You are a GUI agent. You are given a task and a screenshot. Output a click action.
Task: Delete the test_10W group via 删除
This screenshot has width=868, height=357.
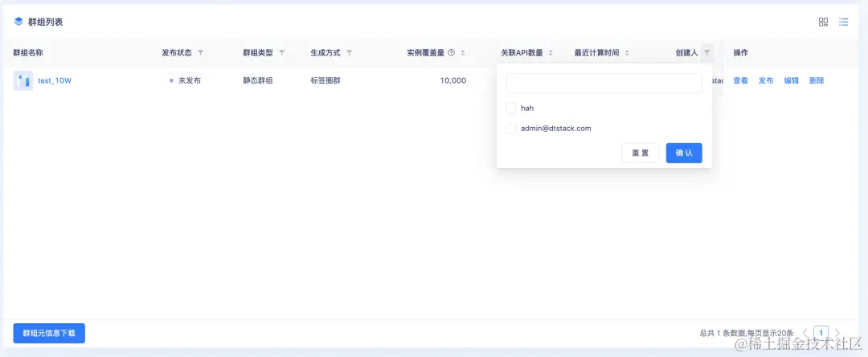(817, 81)
